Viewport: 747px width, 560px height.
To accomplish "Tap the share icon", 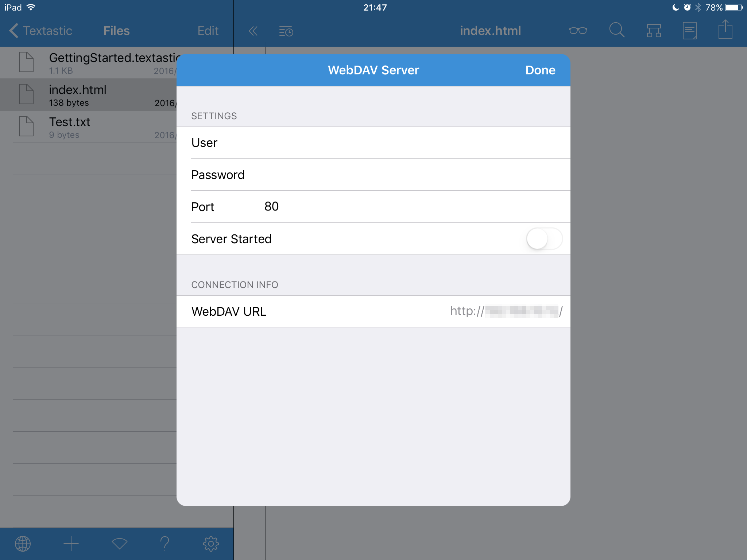I will coord(725,30).
